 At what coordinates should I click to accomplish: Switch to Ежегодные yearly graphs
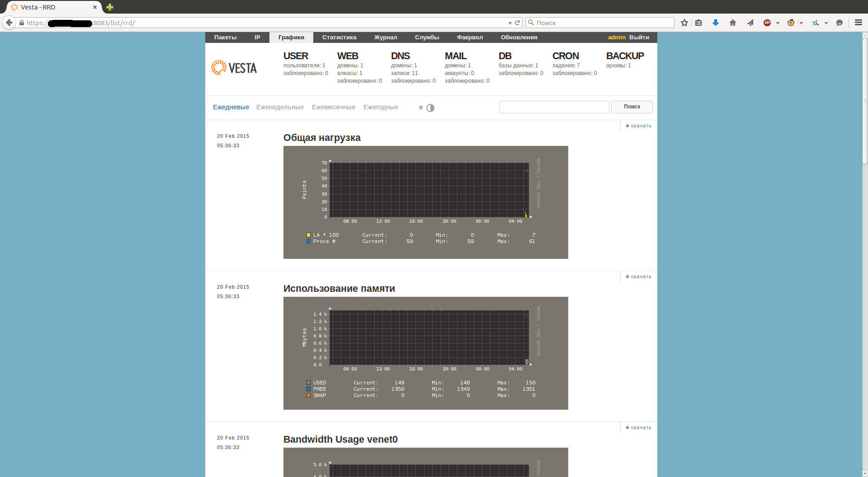[381, 107]
